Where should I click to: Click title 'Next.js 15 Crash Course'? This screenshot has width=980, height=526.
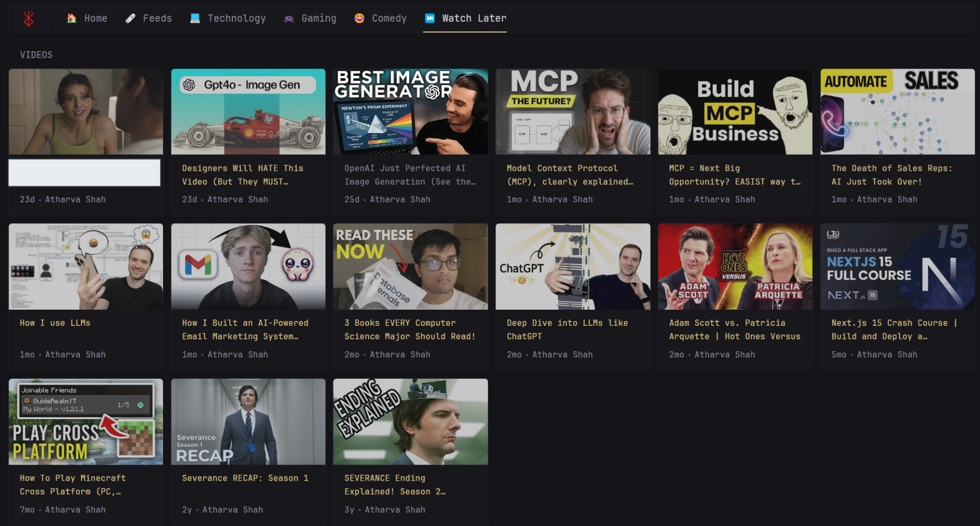(x=894, y=330)
